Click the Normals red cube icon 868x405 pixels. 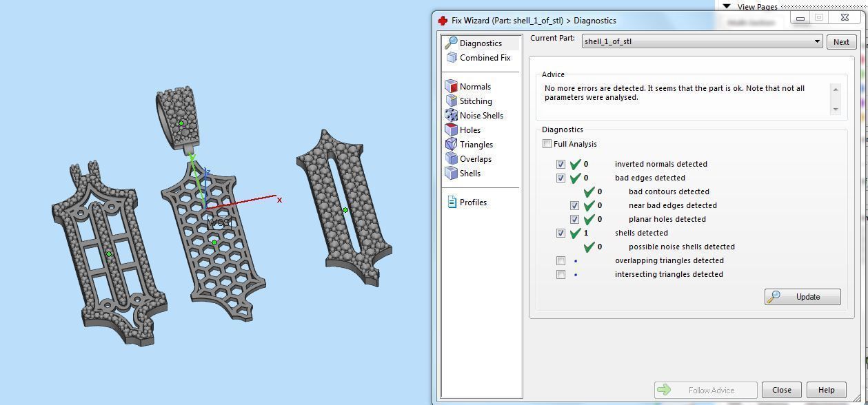(x=452, y=86)
